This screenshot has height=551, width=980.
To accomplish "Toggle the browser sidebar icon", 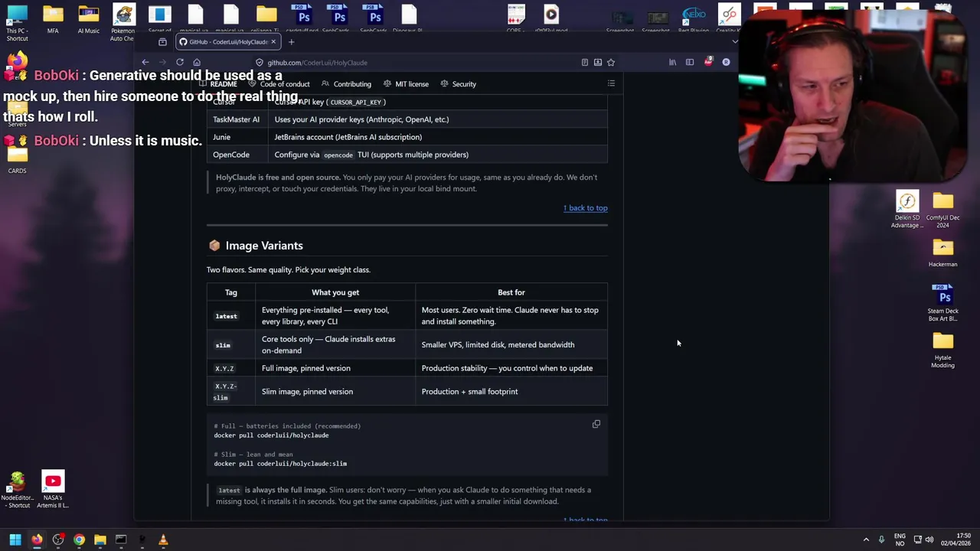I will (690, 63).
